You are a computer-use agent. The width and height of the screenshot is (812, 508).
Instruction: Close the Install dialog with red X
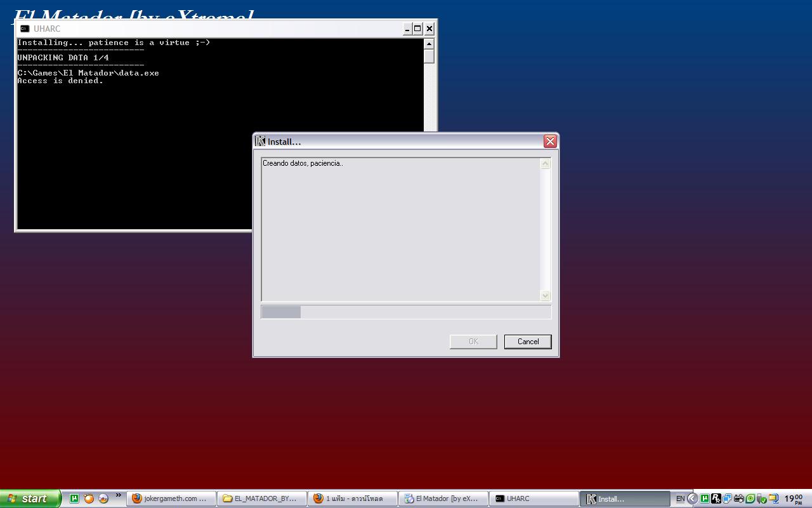[x=550, y=141]
